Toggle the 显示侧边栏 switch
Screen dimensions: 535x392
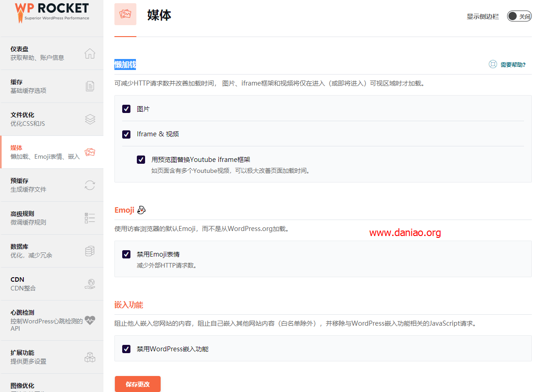tap(519, 16)
